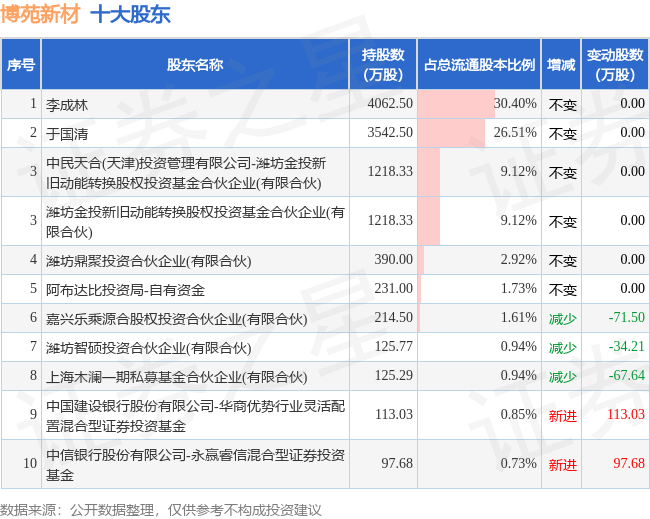
Task: Click shareholder 中信银行股份有限公司-永赢睿信混合型
Action: 195,465
